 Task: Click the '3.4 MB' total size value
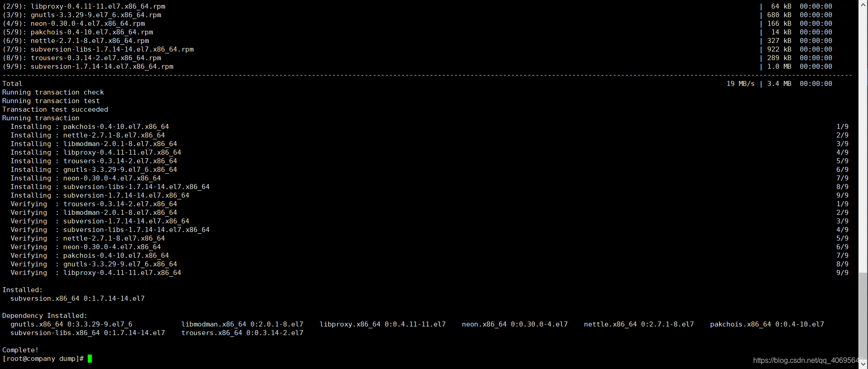(x=779, y=84)
